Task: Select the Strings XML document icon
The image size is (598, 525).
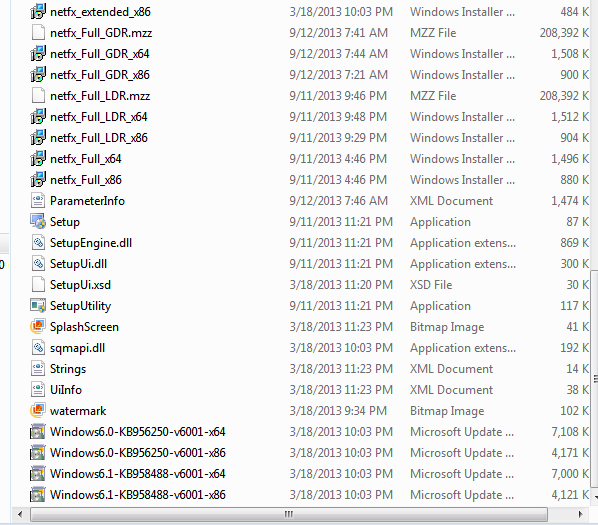Action: coord(38,368)
